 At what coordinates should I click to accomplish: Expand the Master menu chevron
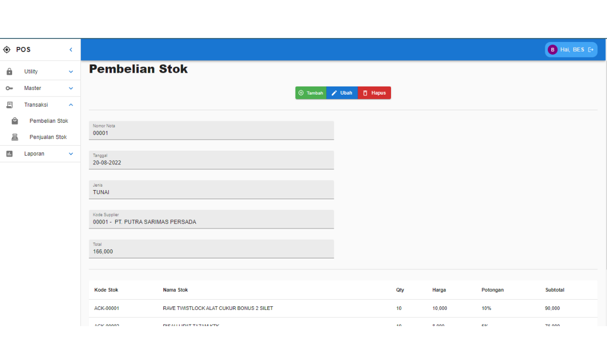click(x=71, y=88)
